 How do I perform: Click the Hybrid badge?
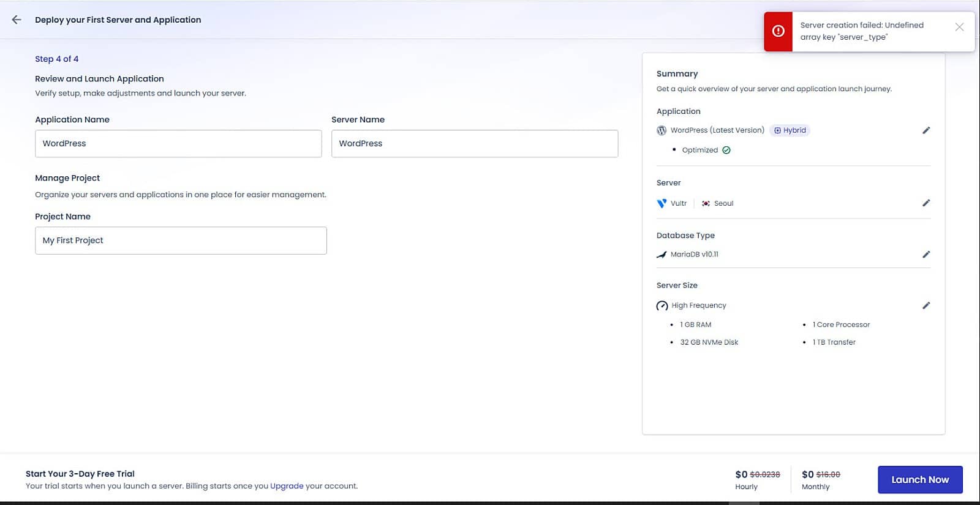(x=790, y=130)
